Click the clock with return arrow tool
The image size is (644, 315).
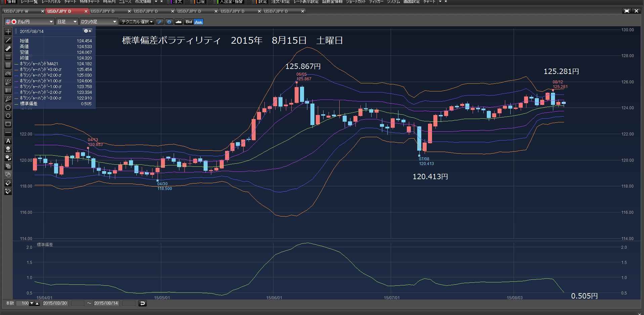tap(8, 158)
